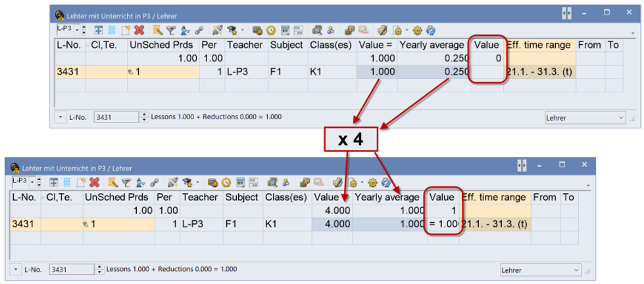
Task: Open the calendar icon in upper window toolbar
Action: [x=285, y=30]
